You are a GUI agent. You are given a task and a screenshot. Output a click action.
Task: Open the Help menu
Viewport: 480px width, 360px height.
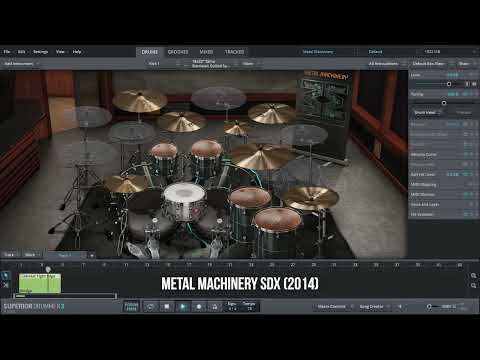coord(77,52)
